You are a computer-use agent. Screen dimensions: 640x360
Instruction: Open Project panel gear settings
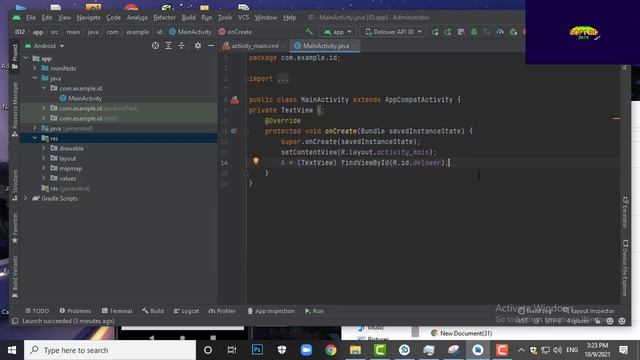[198, 46]
